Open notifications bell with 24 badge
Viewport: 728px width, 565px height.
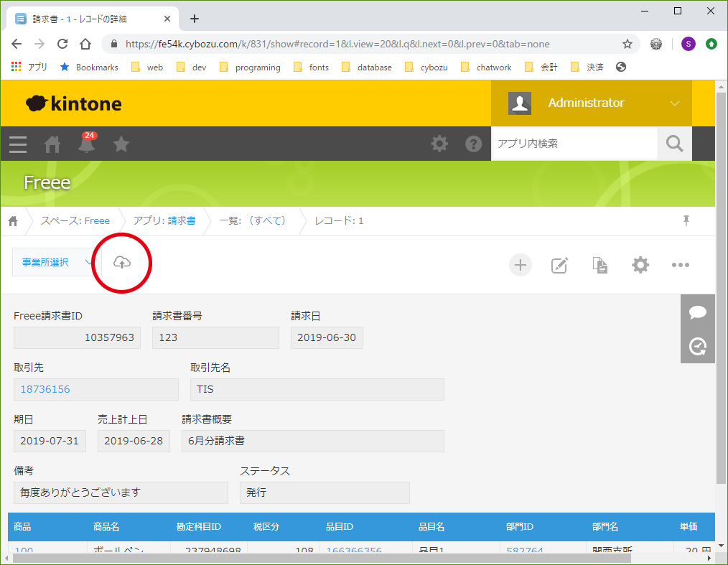pos(86,144)
